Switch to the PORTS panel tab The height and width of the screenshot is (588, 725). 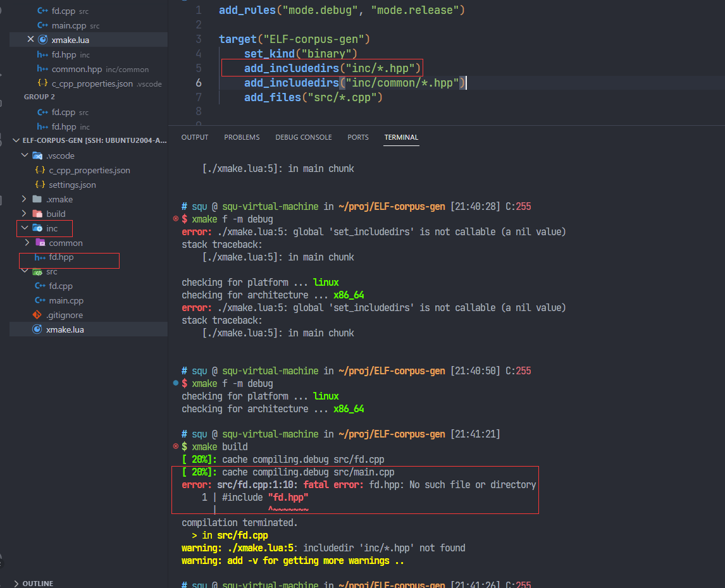click(358, 137)
